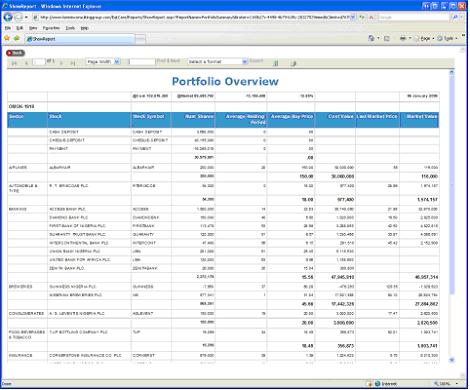Click the current page number field

click(39, 62)
